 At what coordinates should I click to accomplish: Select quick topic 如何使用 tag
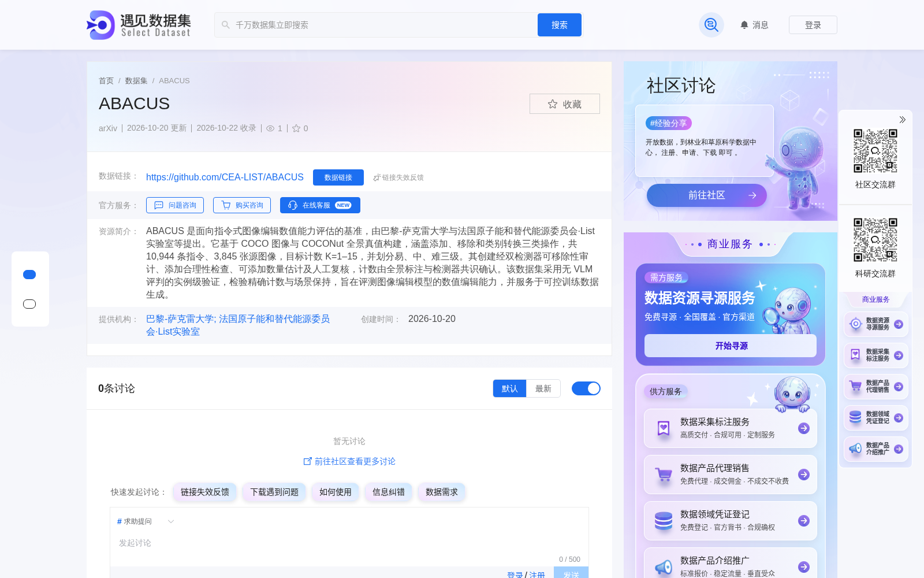click(x=336, y=492)
